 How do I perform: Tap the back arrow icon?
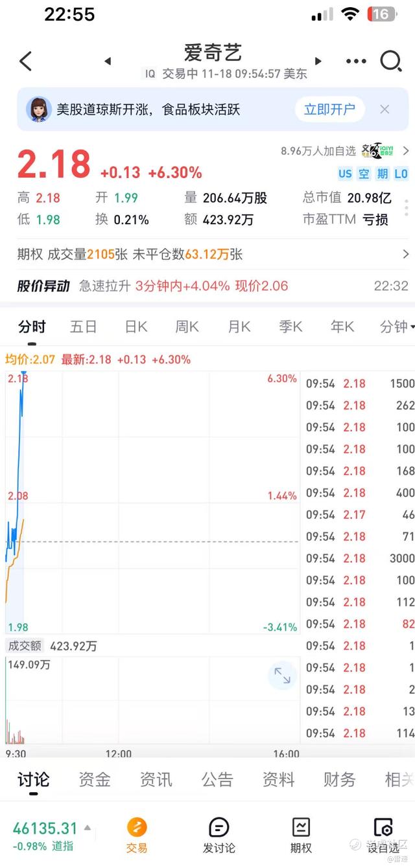(x=25, y=62)
